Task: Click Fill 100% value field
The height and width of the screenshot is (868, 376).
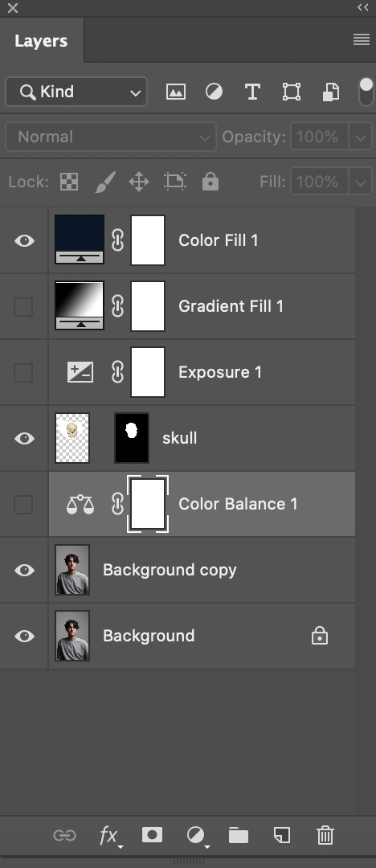Action: click(x=320, y=182)
